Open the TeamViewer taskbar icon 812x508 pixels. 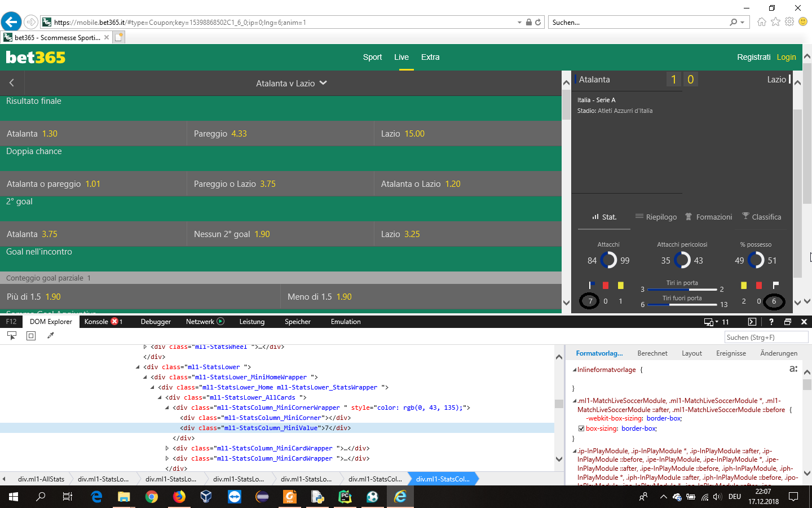[x=234, y=497]
